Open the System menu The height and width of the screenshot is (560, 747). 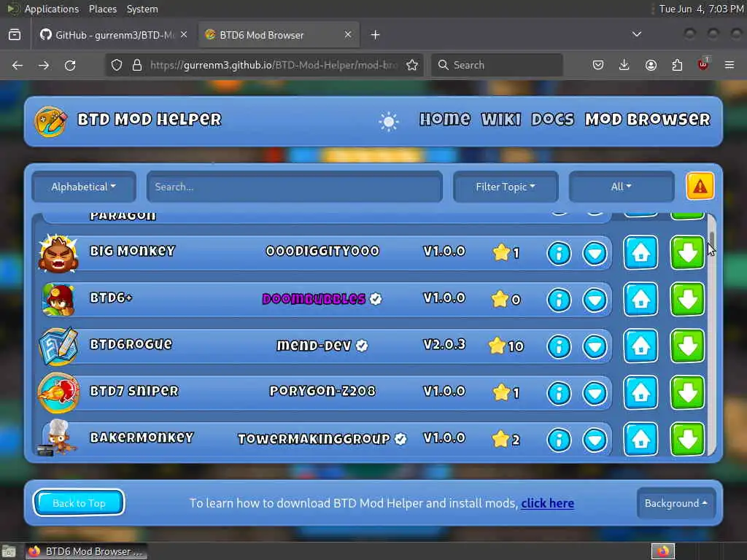(142, 9)
